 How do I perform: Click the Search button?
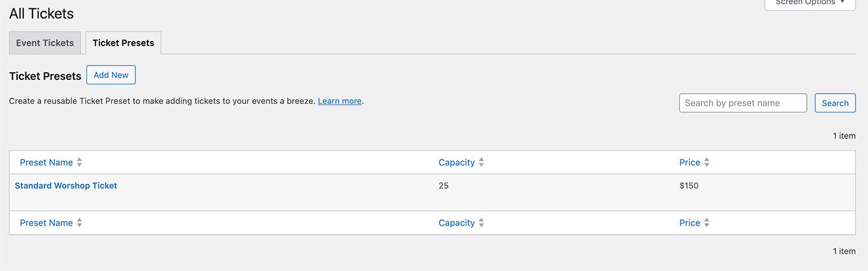tap(835, 103)
